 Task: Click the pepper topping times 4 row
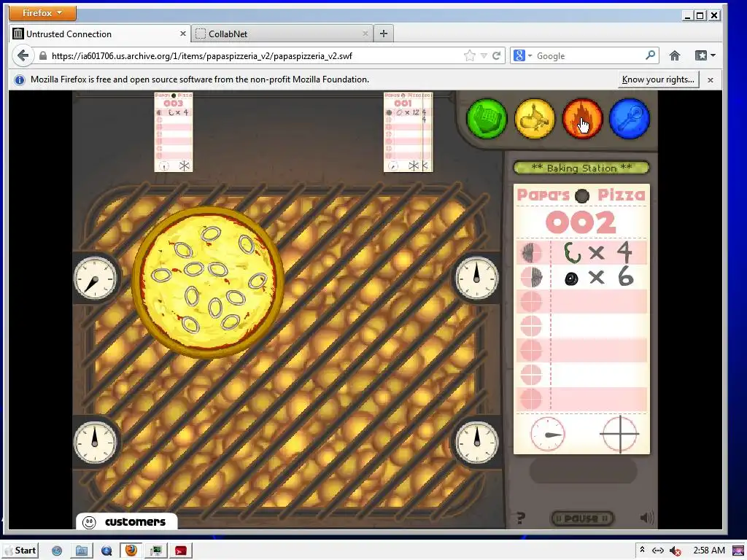[x=581, y=252]
